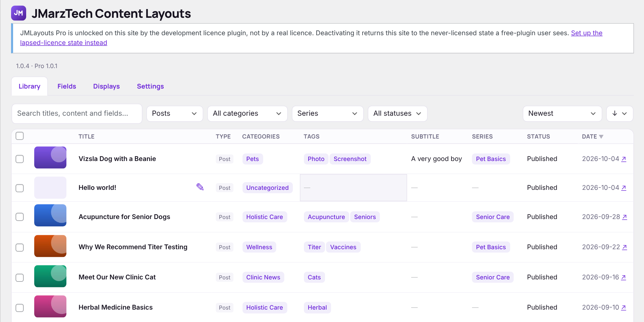Click the purple Vizsla Dog thumbnail

click(x=50, y=157)
